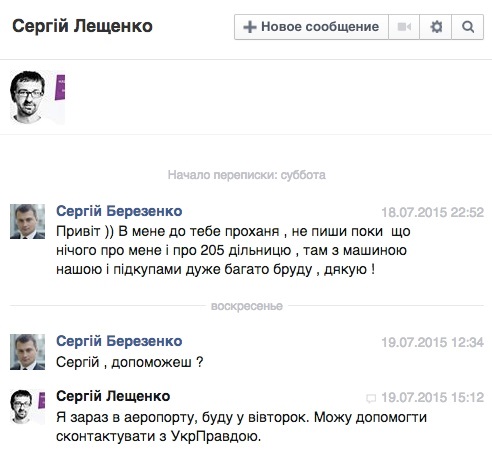Click the video call camera icon
Image resolution: width=492 pixels, height=454 pixels.
point(404,27)
